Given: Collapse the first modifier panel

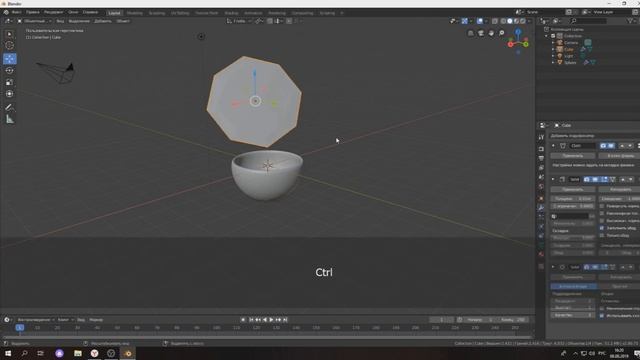Looking at the screenshot, I should (553, 146).
